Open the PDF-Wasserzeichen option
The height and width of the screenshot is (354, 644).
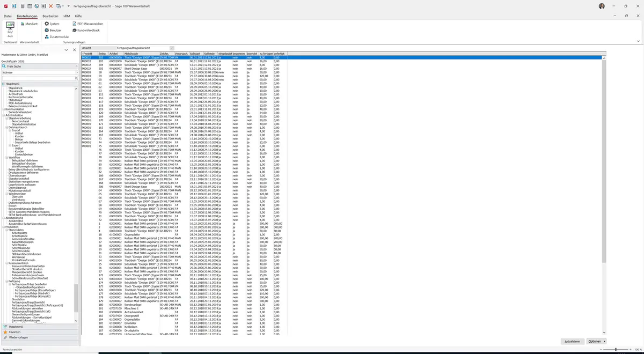click(x=88, y=24)
